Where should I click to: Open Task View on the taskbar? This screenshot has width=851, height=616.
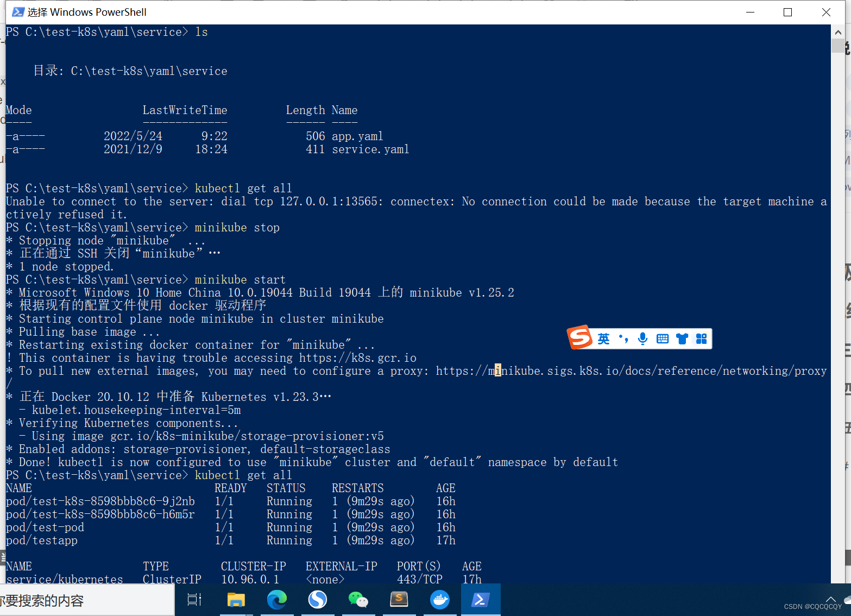[x=194, y=600]
